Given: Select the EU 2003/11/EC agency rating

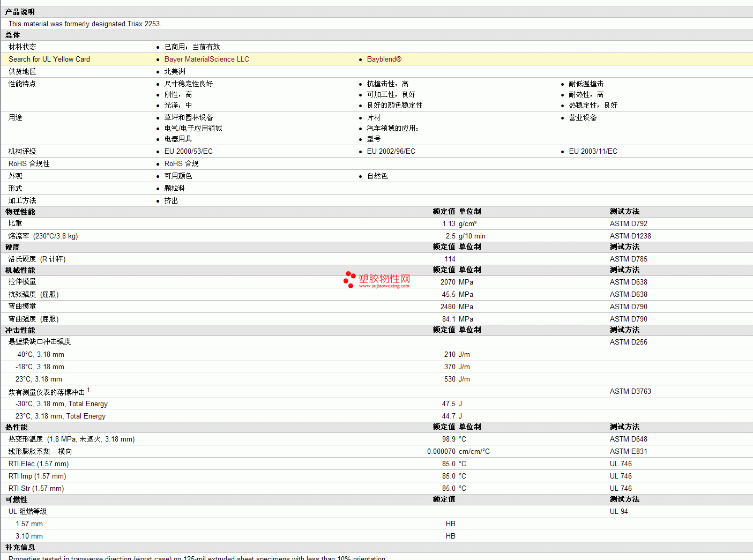Looking at the screenshot, I should pos(593,151).
